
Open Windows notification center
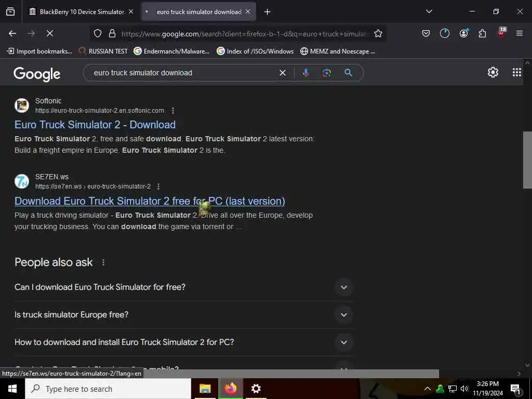pyautogui.click(x=515, y=389)
